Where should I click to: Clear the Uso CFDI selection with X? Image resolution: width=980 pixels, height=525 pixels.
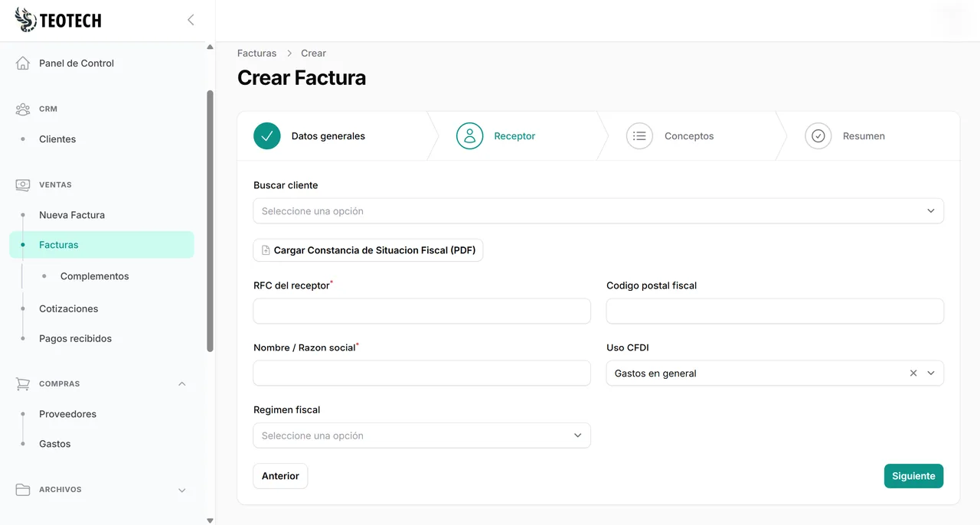913,373
